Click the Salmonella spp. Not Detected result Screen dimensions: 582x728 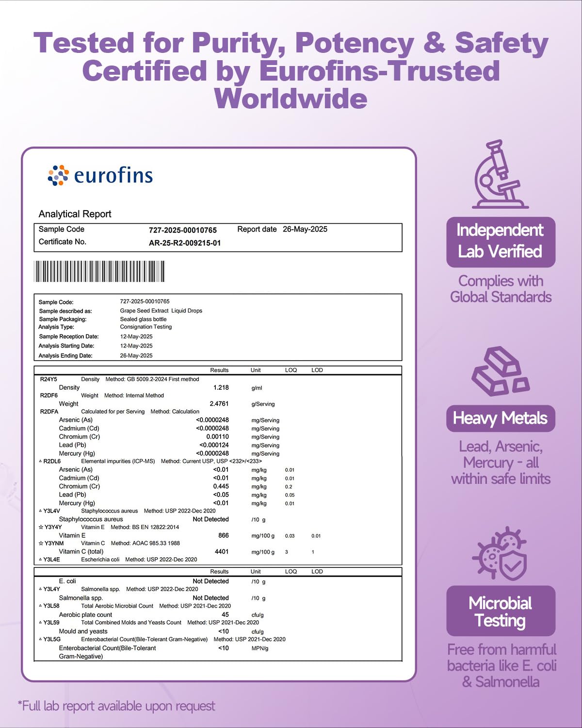210,598
